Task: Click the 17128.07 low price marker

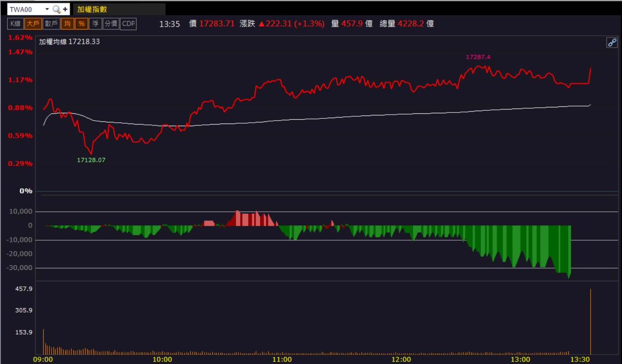Action: coord(91,160)
